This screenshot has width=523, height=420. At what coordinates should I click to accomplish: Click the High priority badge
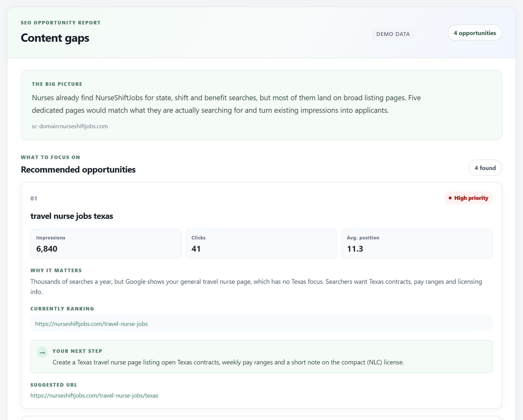468,198
